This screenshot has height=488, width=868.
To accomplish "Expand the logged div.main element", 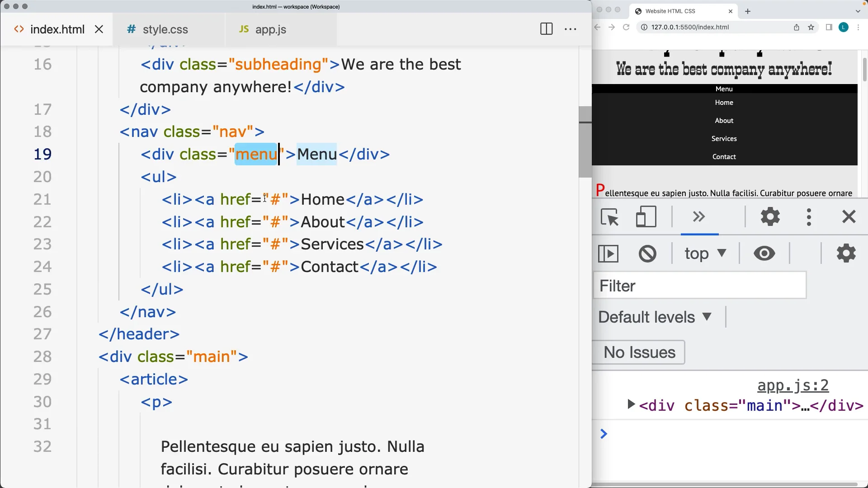I will 631,405.
